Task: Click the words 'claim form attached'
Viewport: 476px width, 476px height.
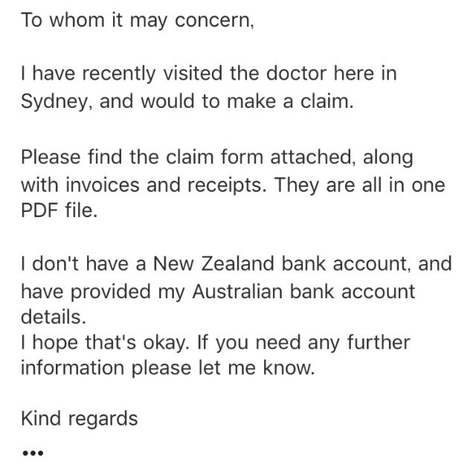Action: click(260, 157)
